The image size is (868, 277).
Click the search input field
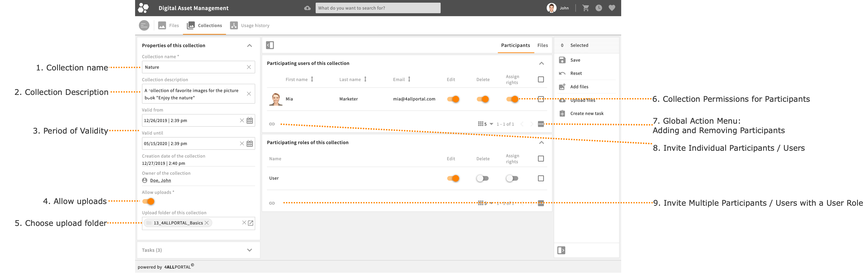[x=378, y=8]
